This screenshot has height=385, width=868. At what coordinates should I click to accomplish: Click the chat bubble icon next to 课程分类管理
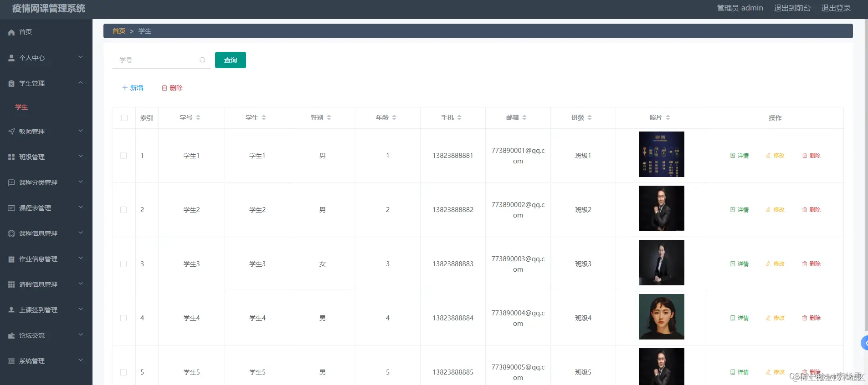pyautogui.click(x=11, y=182)
